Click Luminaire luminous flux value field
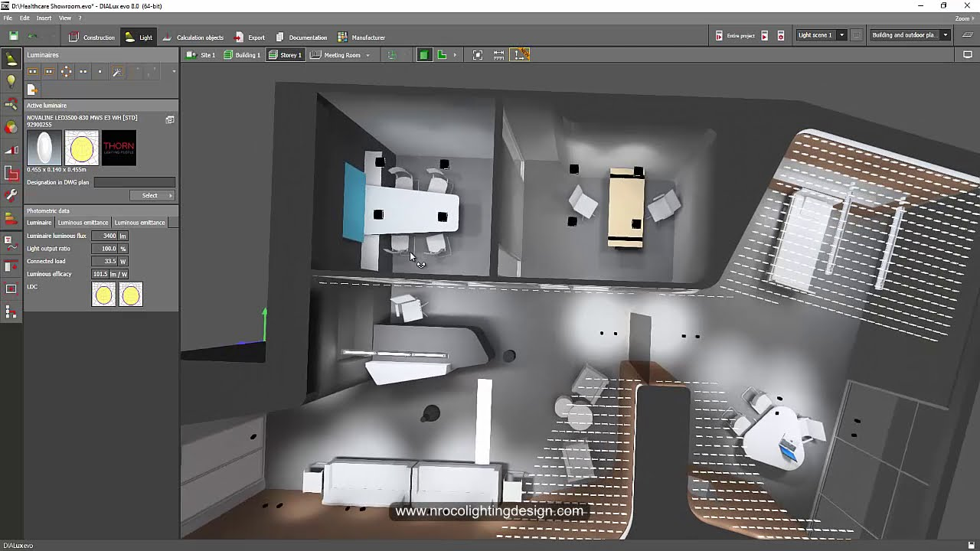Screen dimensions: 980x551 [105, 236]
